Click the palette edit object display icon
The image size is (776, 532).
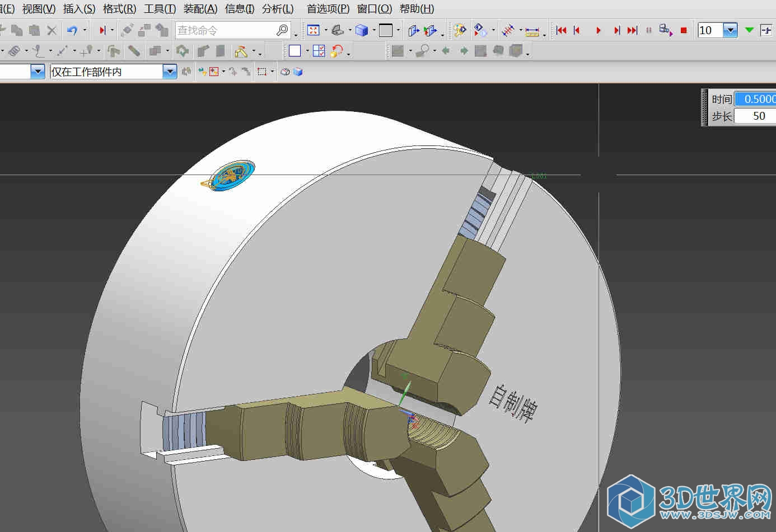tap(460, 30)
